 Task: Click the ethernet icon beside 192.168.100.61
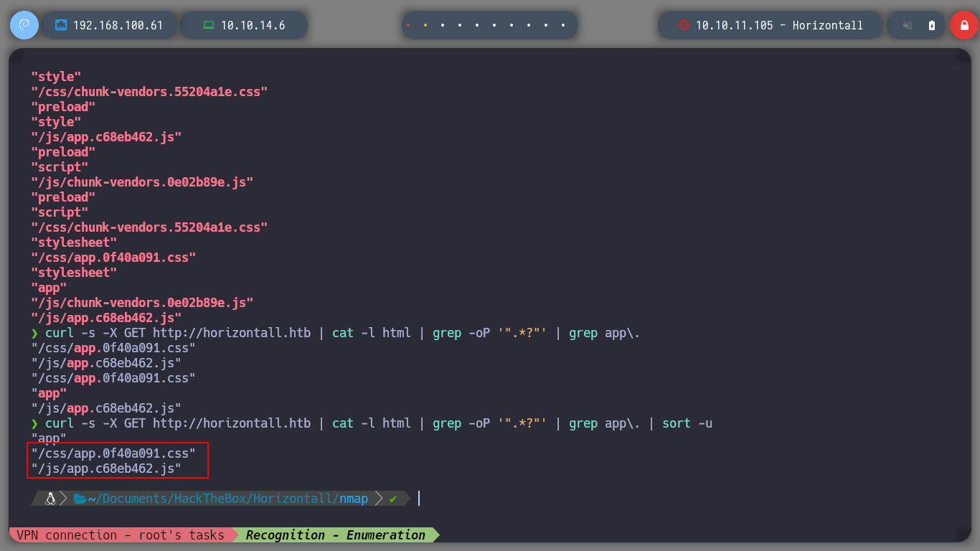[x=61, y=25]
